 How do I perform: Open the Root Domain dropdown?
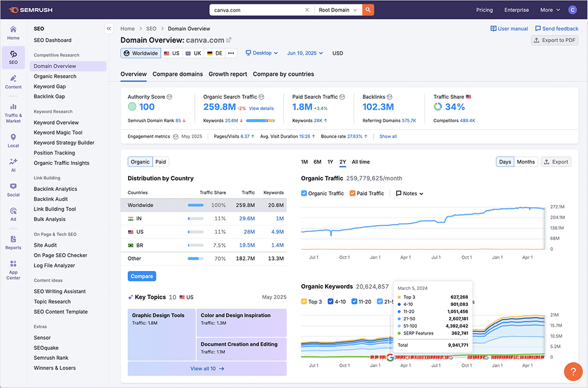pyautogui.click(x=338, y=10)
